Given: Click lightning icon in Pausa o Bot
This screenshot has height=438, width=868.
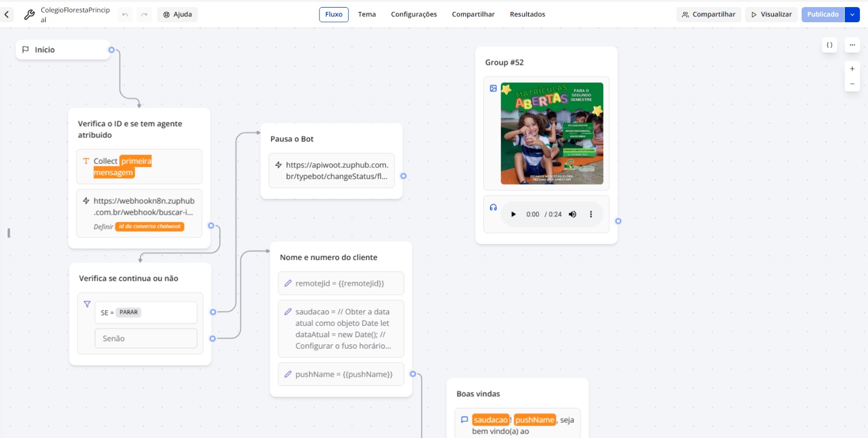Looking at the screenshot, I should 278,165.
